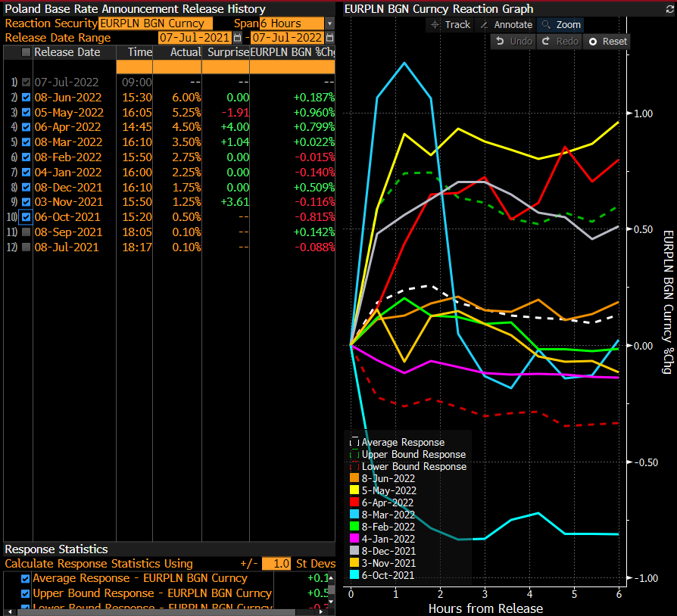
Task: Uncheck the 08-Jun-2022 release row
Action: point(27,98)
